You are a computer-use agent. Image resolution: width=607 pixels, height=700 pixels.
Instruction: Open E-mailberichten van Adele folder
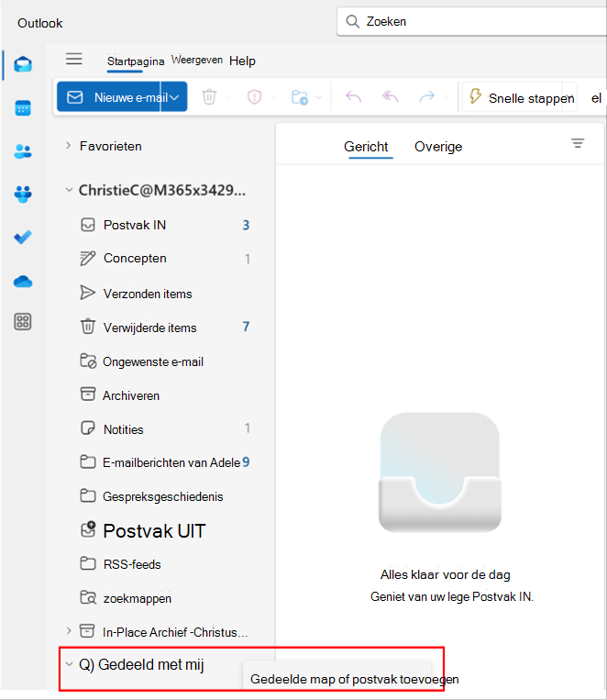pos(165,462)
